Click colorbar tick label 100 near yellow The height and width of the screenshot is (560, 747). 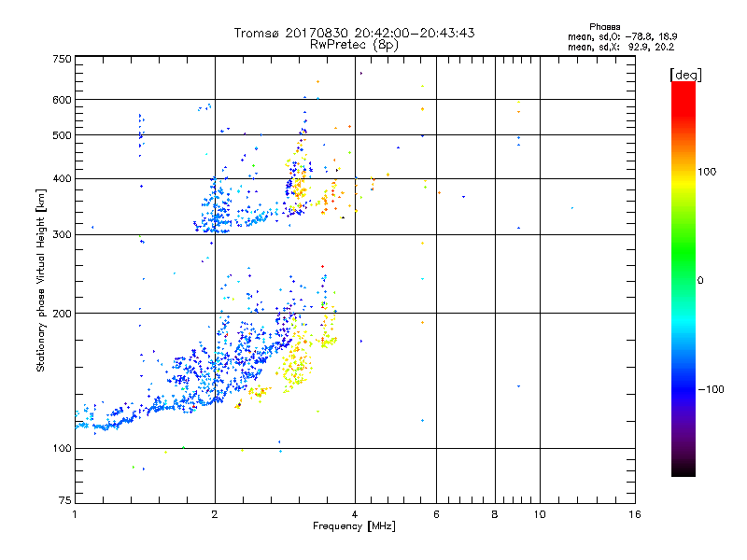(707, 172)
